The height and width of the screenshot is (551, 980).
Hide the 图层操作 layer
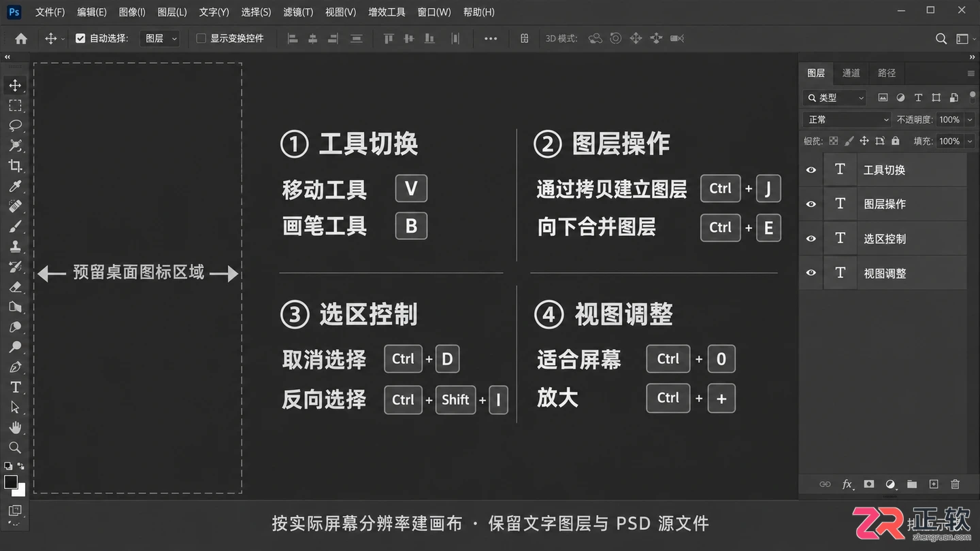click(811, 204)
